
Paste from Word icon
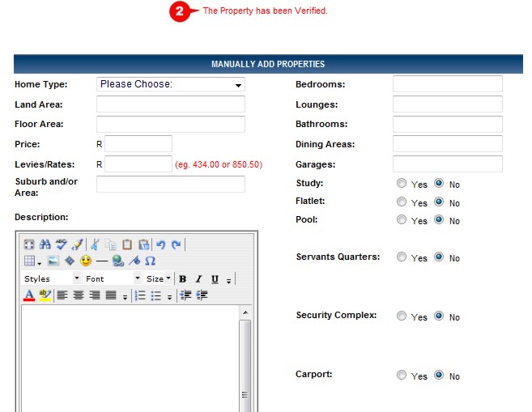(x=143, y=244)
